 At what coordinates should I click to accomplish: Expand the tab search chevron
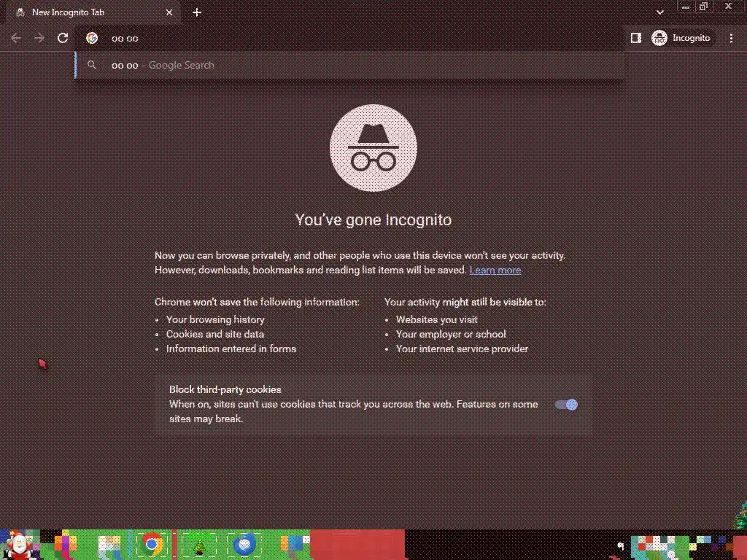point(659,12)
